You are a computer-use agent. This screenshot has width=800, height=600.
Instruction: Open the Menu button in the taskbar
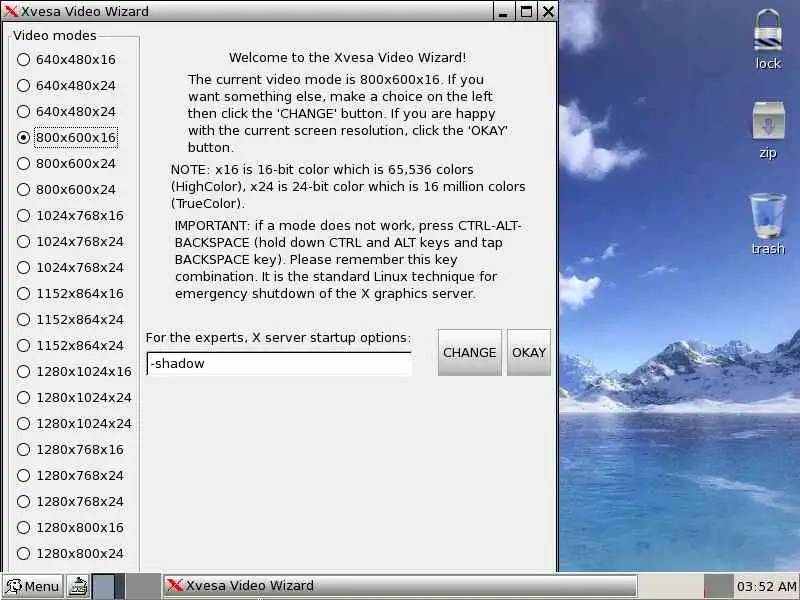33,586
